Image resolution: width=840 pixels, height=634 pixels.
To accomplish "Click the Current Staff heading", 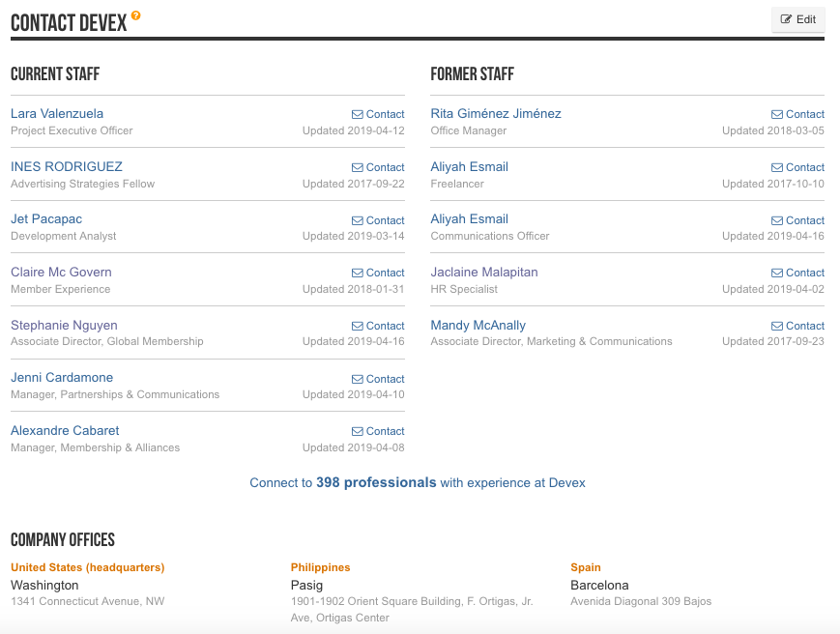I will 55,73.
